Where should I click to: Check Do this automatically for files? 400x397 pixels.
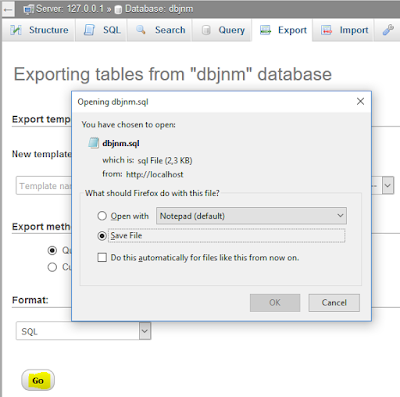tap(102, 257)
